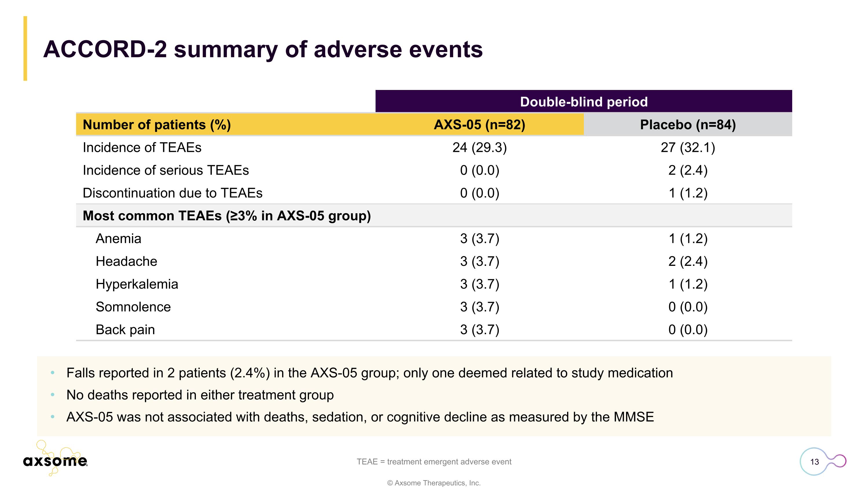
Task: Click the 'TEAE = treatment emergent adverse event' footnote
Action: click(x=434, y=462)
